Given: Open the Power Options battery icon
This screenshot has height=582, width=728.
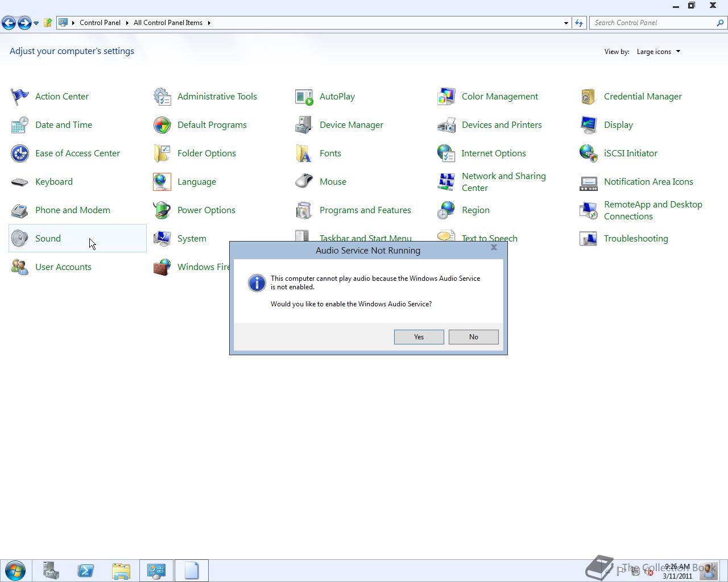Looking at the screenshot, I should 162,210.
